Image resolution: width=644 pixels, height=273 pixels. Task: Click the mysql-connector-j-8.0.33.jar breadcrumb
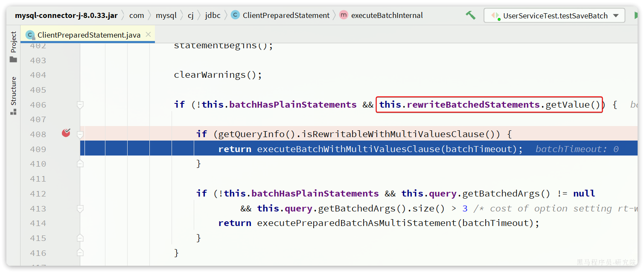pyautogui.click(x=66, y=15)
